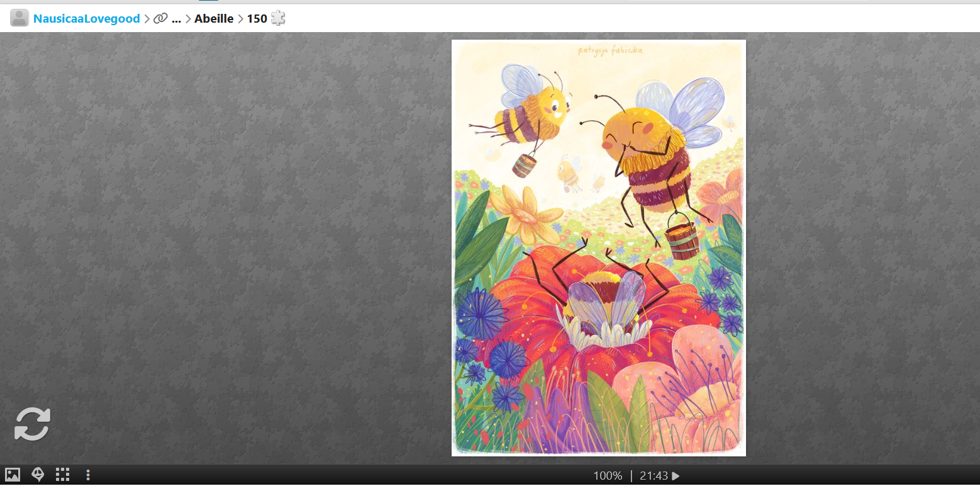Click the completed bee puzzle image

coord(599,248)
